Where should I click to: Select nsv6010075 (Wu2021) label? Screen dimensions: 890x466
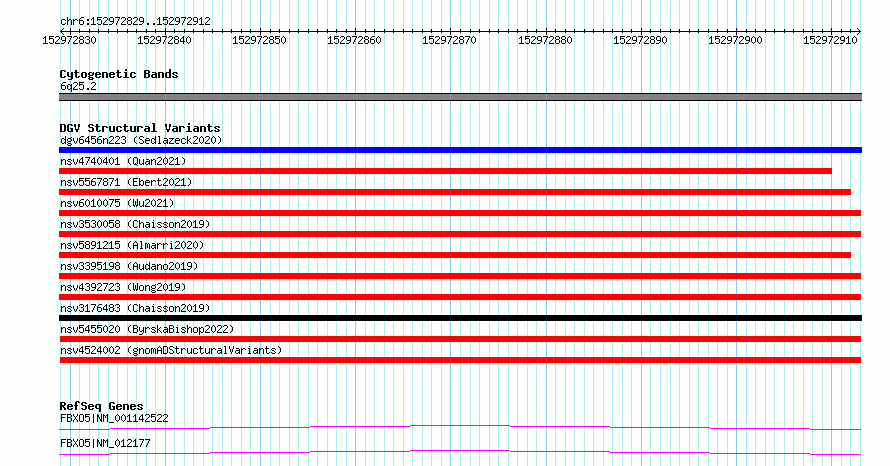[117, 203]
